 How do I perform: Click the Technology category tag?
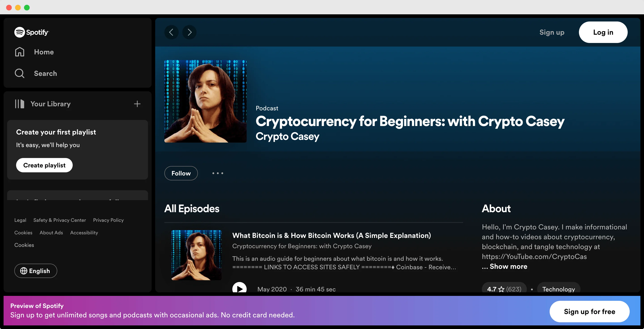pos(558,289)
